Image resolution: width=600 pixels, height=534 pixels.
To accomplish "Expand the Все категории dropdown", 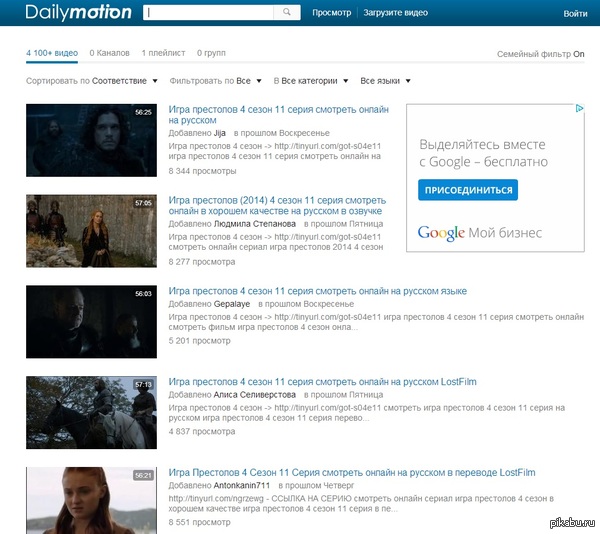I will pos(315,80).
